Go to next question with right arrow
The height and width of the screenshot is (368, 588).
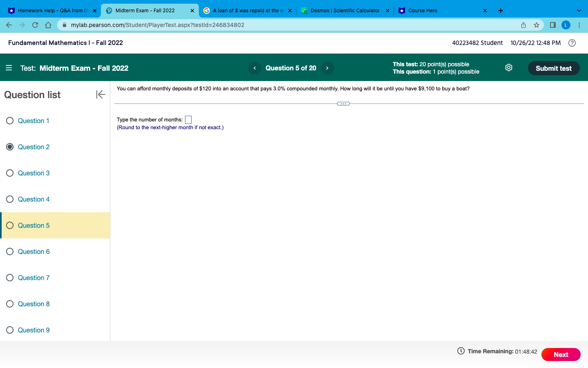327,68
